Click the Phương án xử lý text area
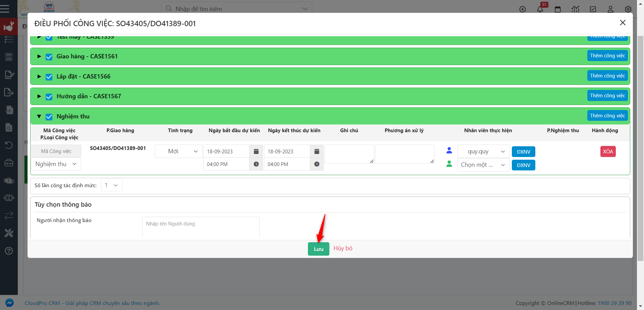This screenshot has height=310, width=644. [405, 154]
